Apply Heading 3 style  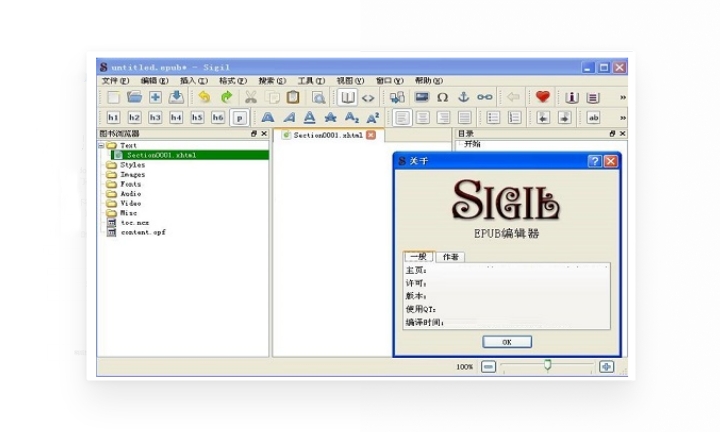click(x=155, y=118)
